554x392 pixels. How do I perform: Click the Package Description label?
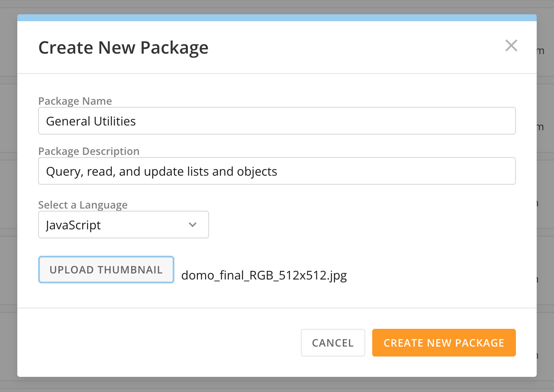click(x=89, y=151)
